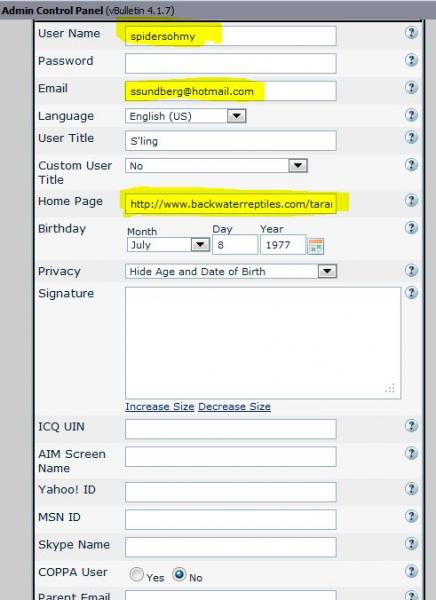Screen dimensions: 436x600
Task: Open help for Password field
Action: (x=411, y=60)
